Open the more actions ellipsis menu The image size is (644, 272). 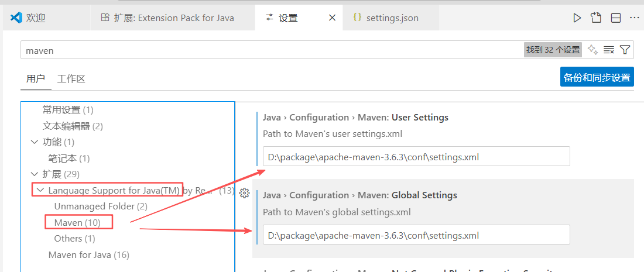click(x=634, y=18)
